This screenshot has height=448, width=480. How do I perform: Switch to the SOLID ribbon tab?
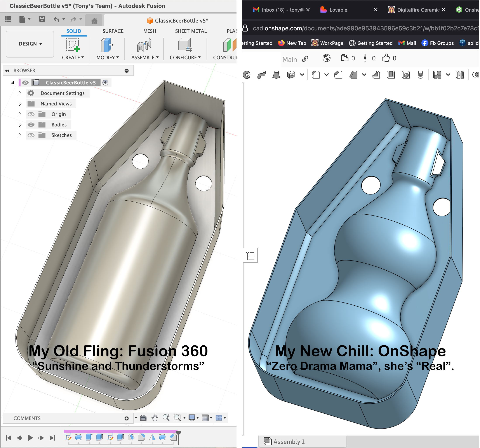74,31
